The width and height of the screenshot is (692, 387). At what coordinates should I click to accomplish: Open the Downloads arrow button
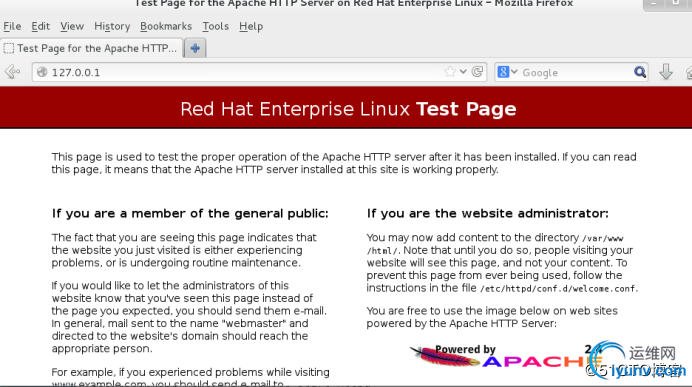pyautogui.click(x=666, y=72)
